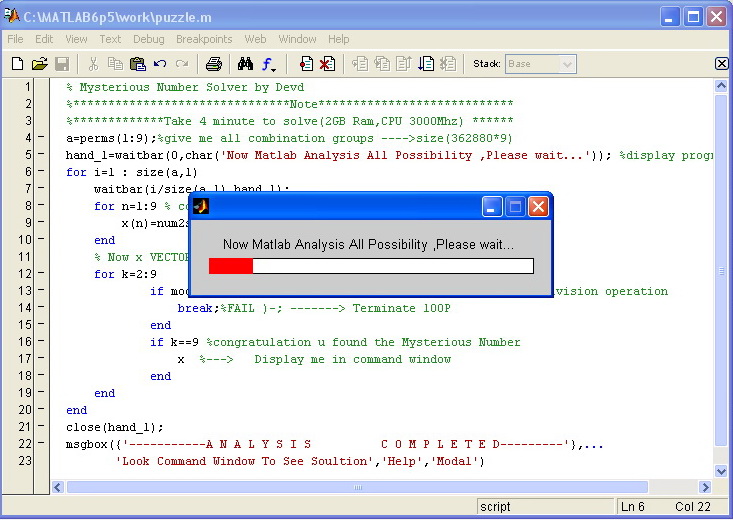Open the Debug menu
The height and width of the screenshot is (520, 733).
(x=149, y=39)
